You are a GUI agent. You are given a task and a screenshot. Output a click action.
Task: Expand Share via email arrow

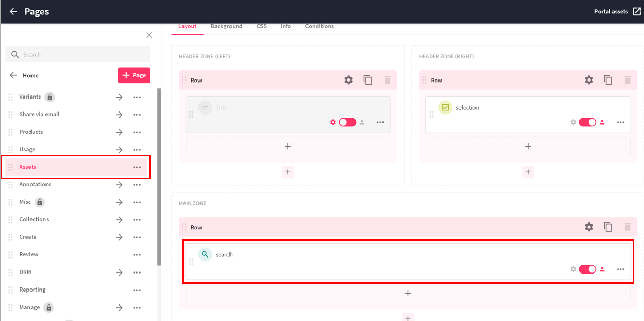[x=119, y=115]
